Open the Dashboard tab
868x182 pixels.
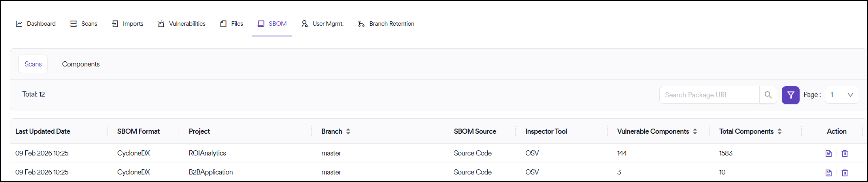coord(36,24)
